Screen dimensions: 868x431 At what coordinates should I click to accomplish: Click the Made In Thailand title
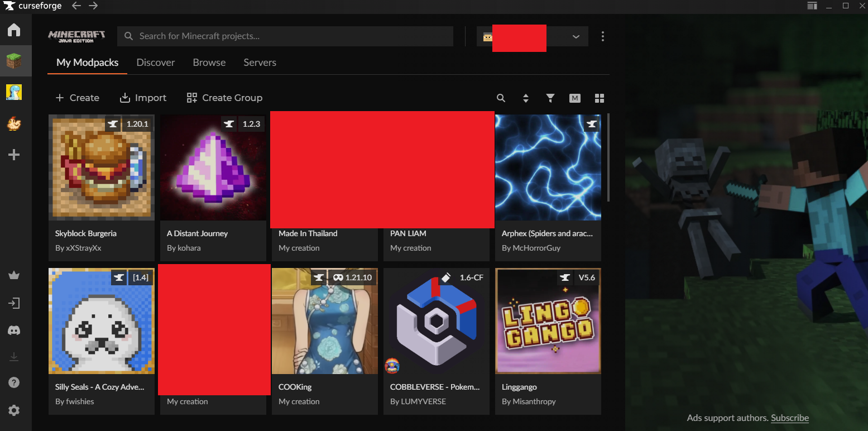pyautogui.click(x=308, y=233)
